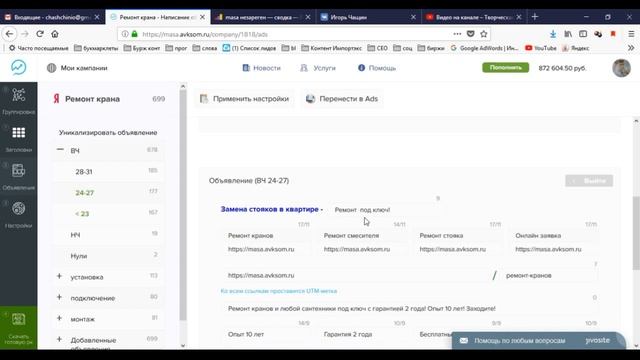Go to browser home page
Screen dimensions: 640x360
click(55, 34)
